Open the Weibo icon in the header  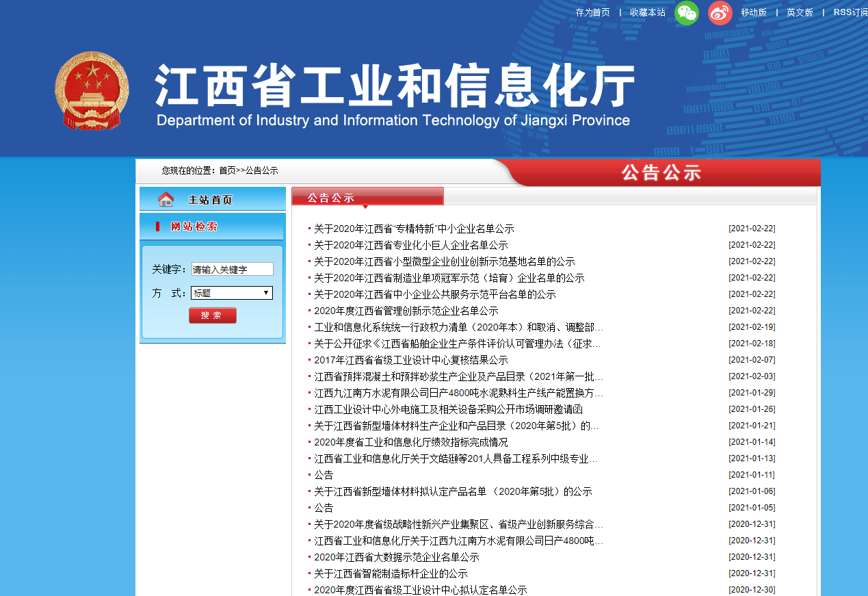(720, 13)
